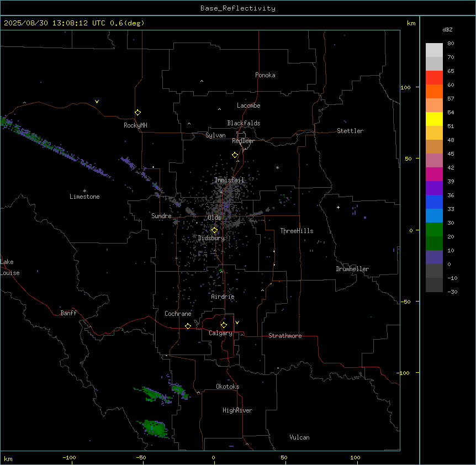
Task: Pick the slate purple 0-10 dBZ legend swatch
Action: pyautogui.click(x=434, y=257)
